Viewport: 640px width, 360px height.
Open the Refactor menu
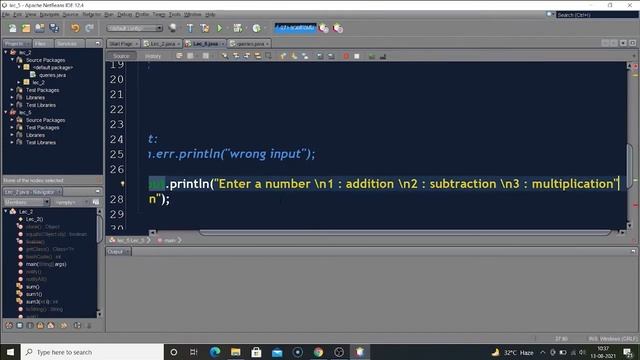[91, 14]
